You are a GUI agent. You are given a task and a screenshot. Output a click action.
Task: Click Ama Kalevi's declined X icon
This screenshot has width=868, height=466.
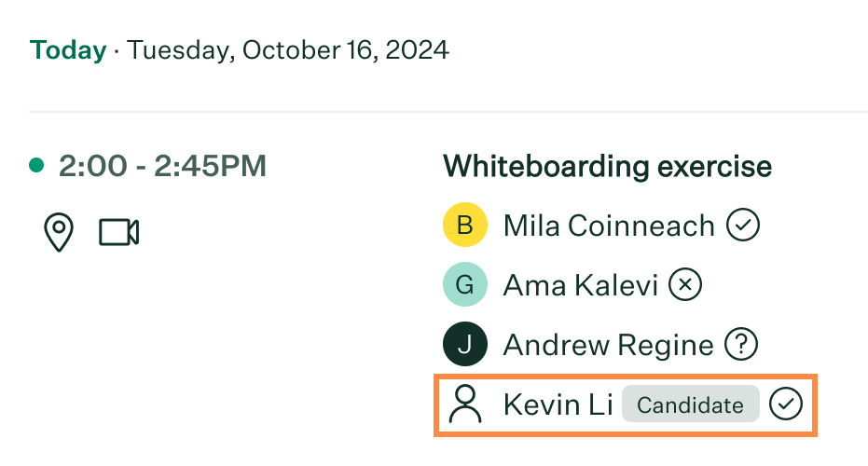[x=685, y=284]
